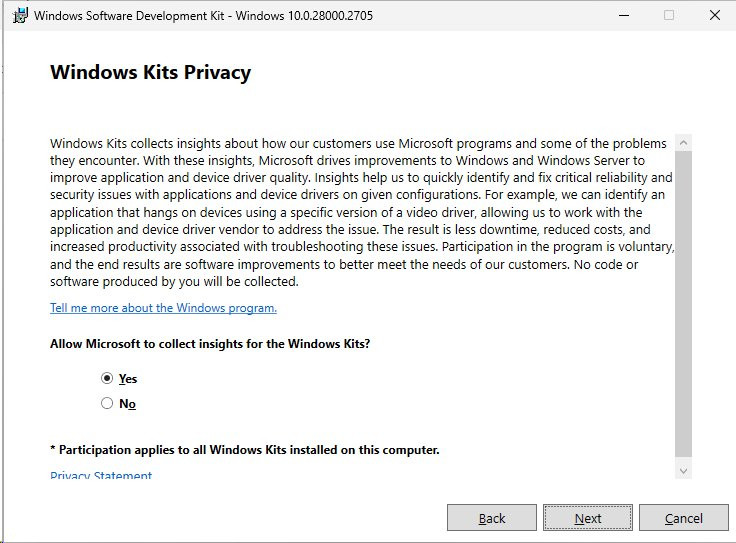Go back with the Back button

click(x=491, y=518)
